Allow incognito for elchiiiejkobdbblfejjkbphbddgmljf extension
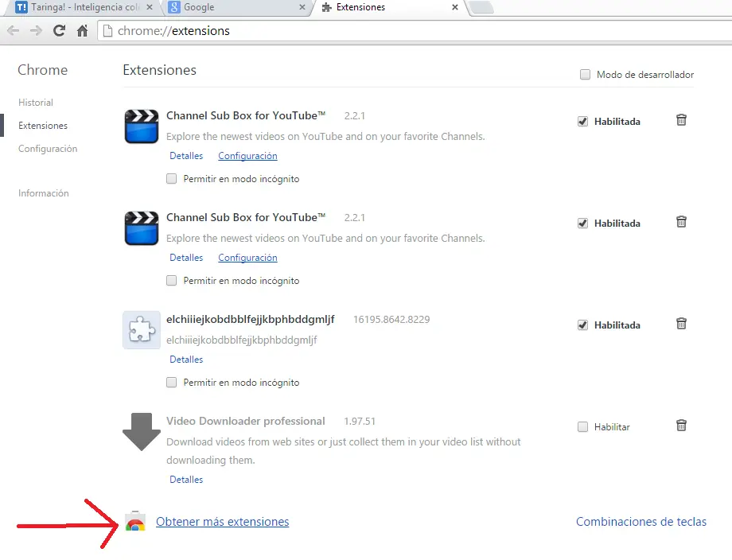 171,382
